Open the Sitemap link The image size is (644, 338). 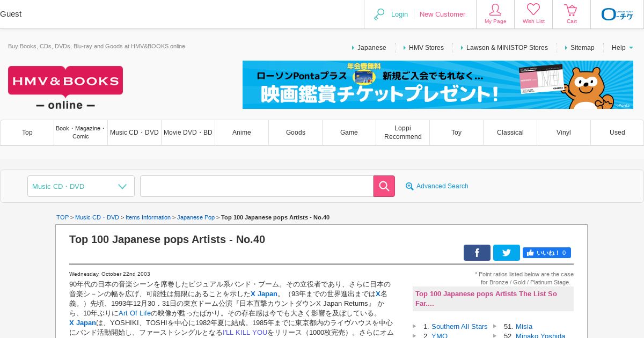[x=582, y=48]
